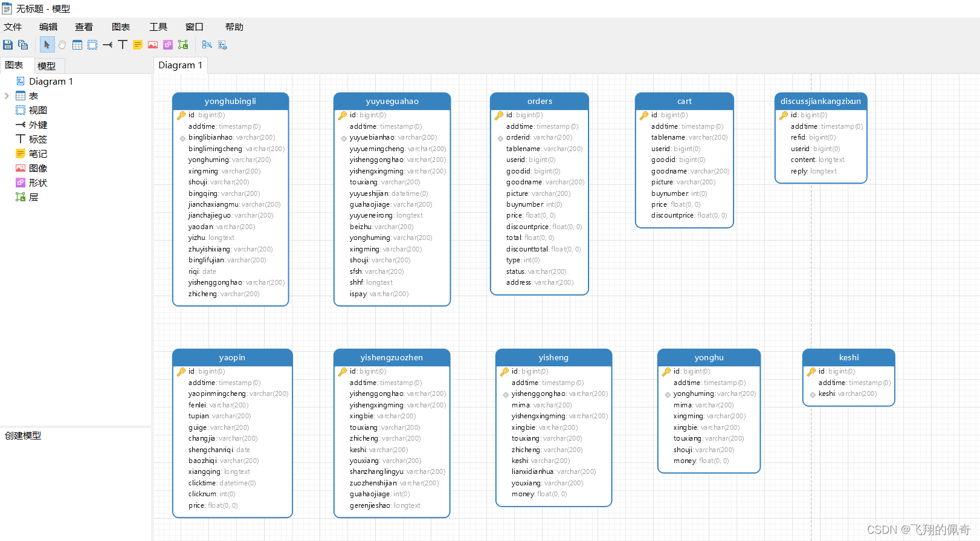Image resolution: width=980 pixels, height=541 pixels.
Task: Select Diagram 1 in the tree
Action: pyautogui.click(x=51, y=81)
